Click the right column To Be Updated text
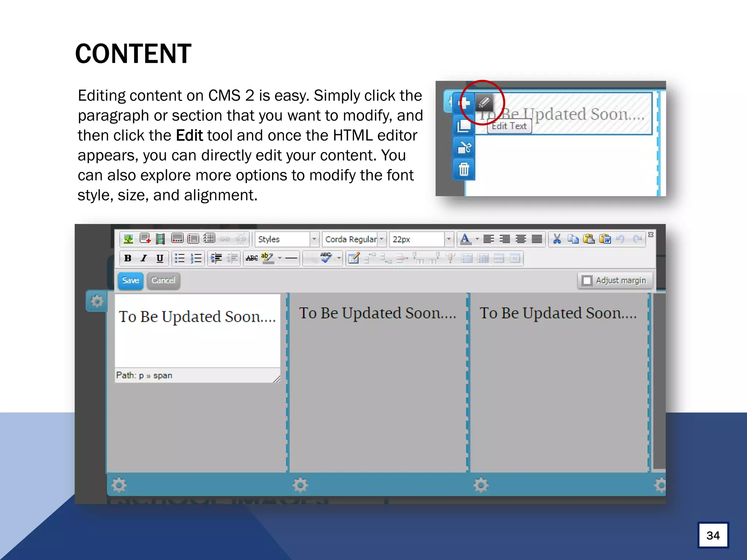 click(558, 313)
